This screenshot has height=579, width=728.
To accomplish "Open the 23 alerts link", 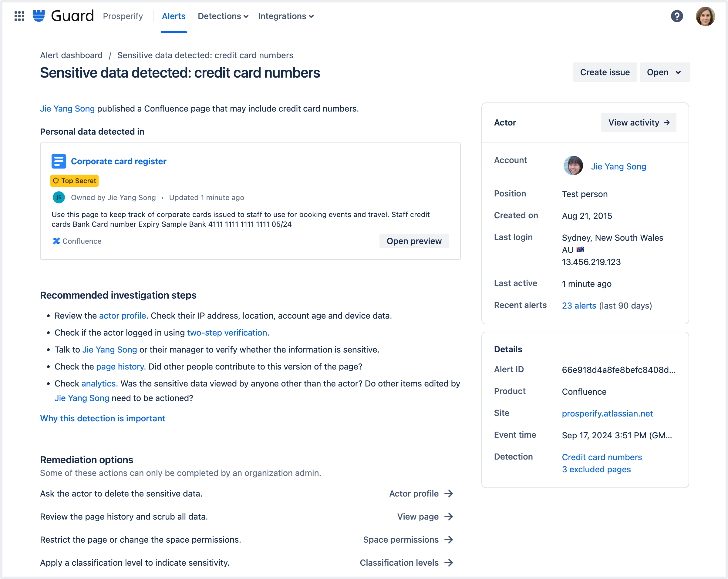I will 579,305.
